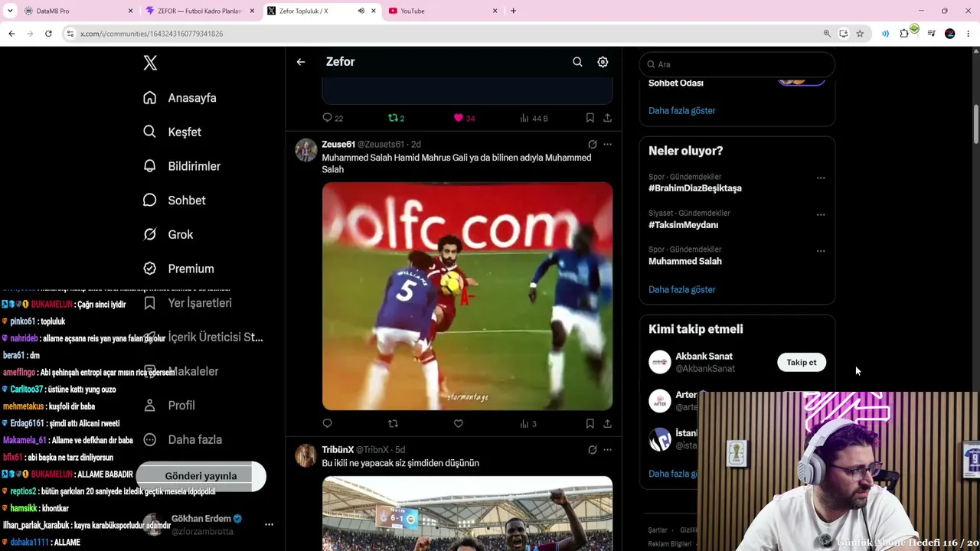Viewport: 980px width, 551px height.
Task: Open TribunX profile avatar
Action: tap(306, 455)
